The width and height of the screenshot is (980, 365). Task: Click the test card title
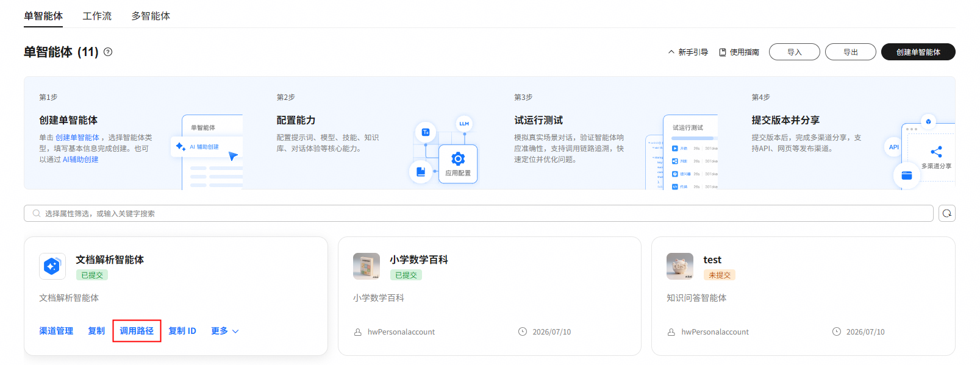point(712,260)
